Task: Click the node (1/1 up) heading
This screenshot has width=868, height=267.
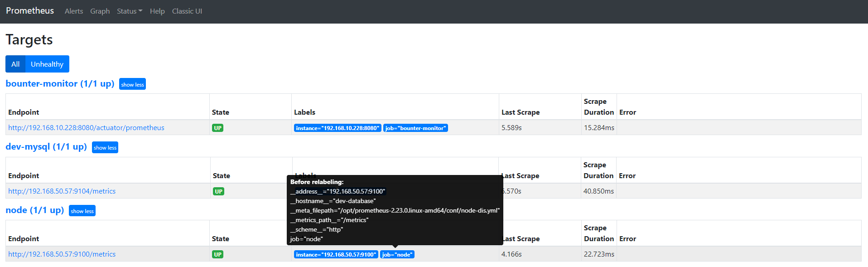Action: coord(35,210)
